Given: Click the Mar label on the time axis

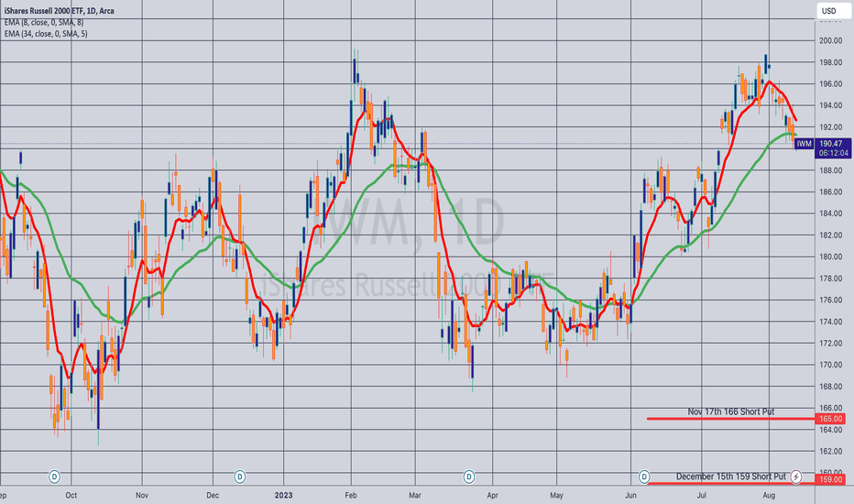Looking at the screenshot, I should tap(415, 495).
